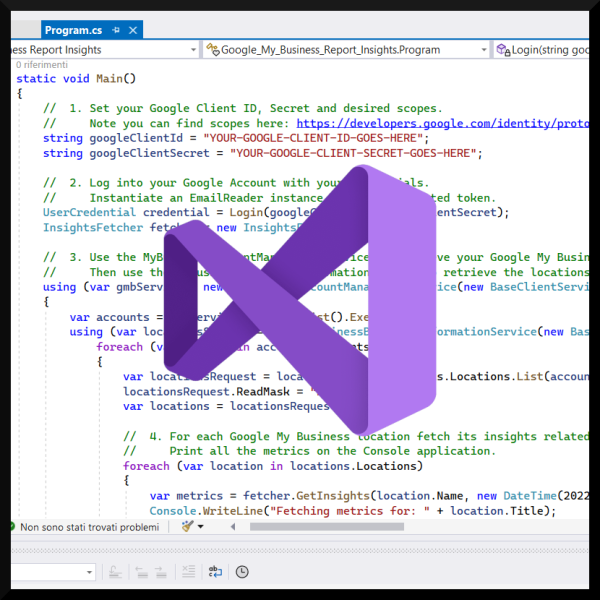Click "var accounts" declaration

click(109, 317)
